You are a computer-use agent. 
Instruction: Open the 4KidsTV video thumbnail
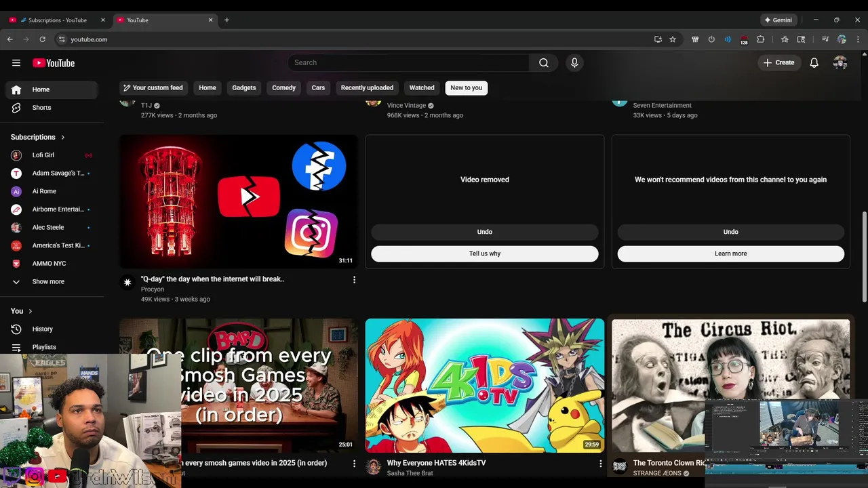click(x=485, y=386)
